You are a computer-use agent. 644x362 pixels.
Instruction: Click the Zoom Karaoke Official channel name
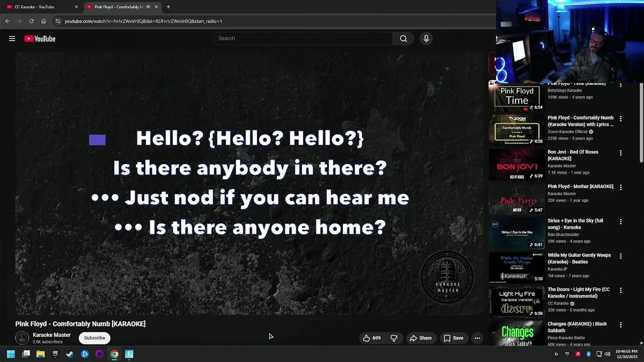pyautogui.click(x=567, y=132)
